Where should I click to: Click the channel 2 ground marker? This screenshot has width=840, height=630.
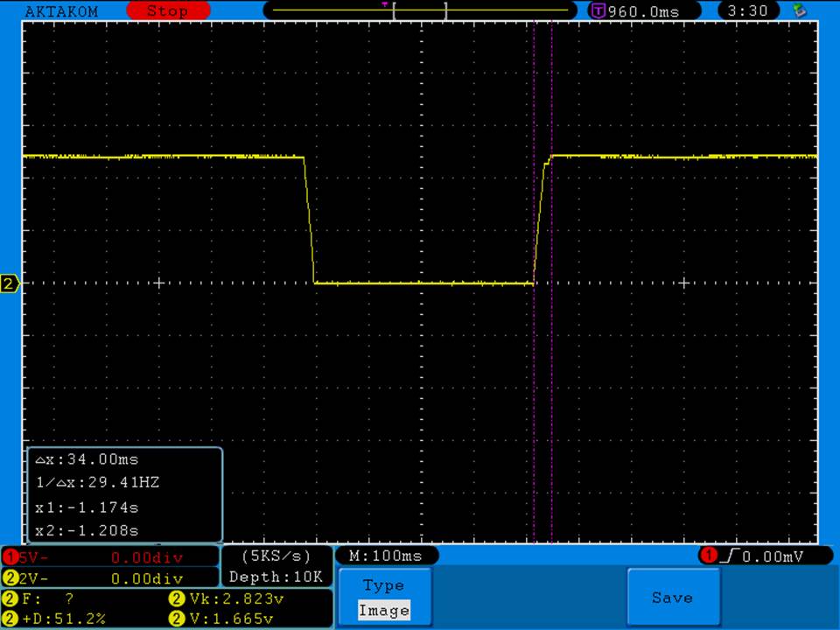[10, 283]
